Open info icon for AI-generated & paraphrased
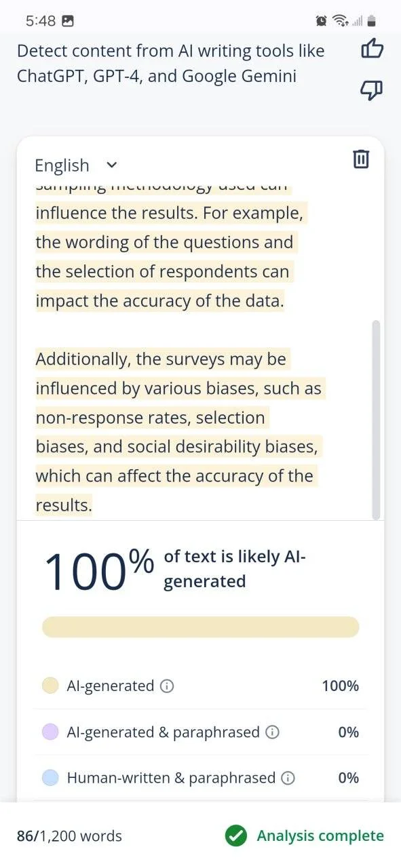Screen dimensions: 401x868 [x=272, y=732]
